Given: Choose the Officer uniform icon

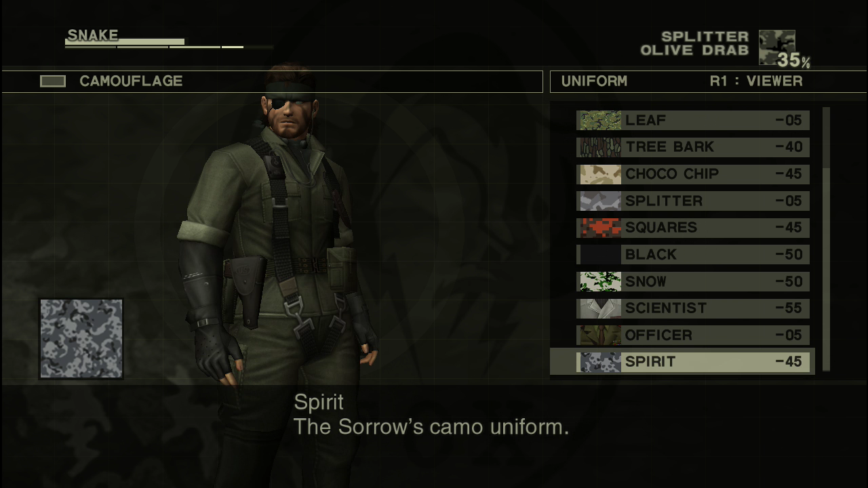Looking at the screenshot, I should pyautogui.click(x=599, y=335).
